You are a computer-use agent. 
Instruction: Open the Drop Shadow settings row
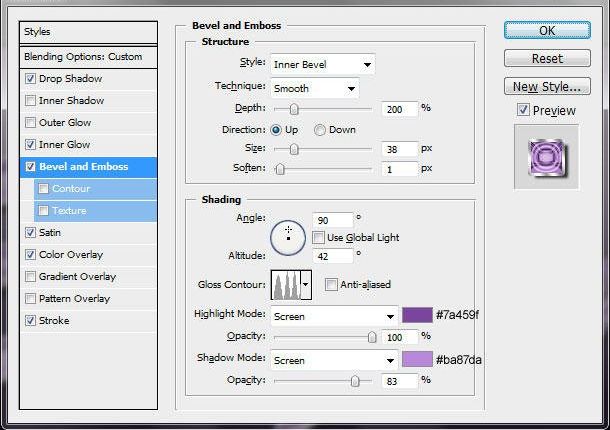pyautogui.click(x=88, y=79)
